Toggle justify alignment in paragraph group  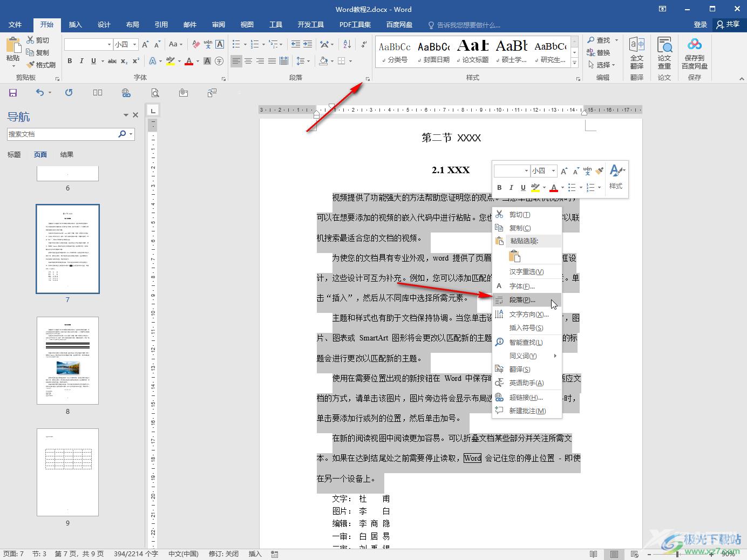[x=272, y=61]
